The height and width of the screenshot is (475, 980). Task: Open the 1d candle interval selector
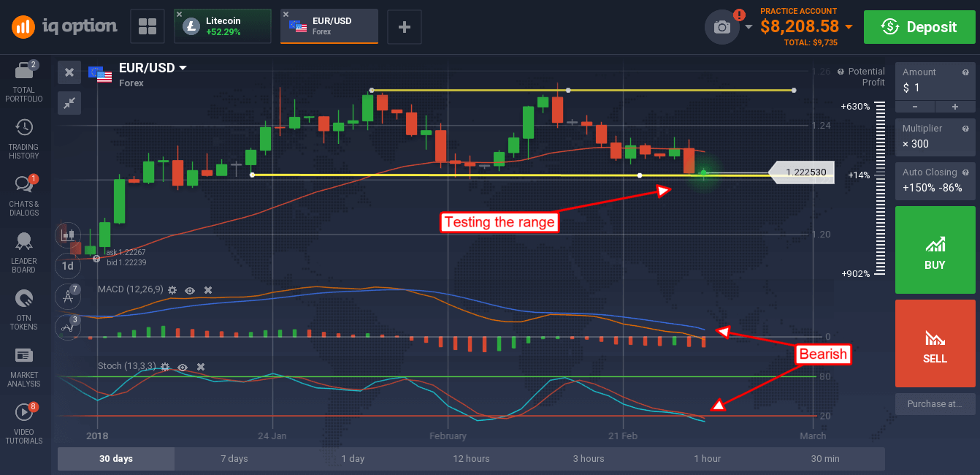tap(67, 266)
